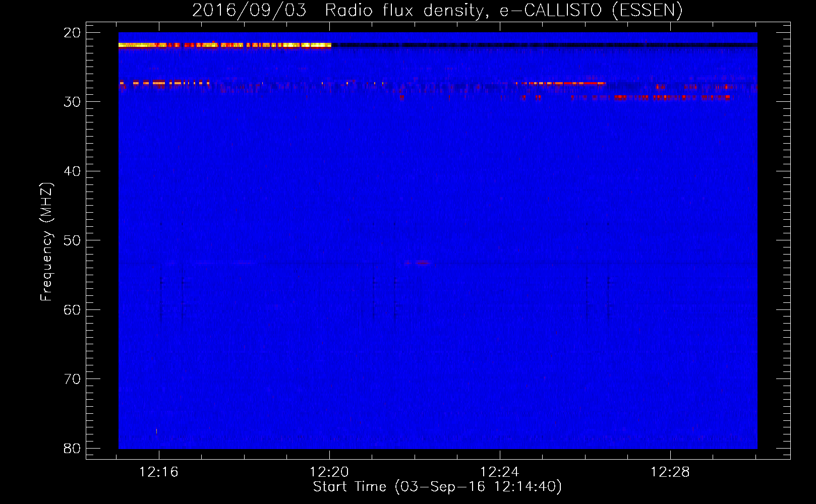
Task: Click the 12:20 time tick label
Action: pyautogui.click(x=329, y=472)
